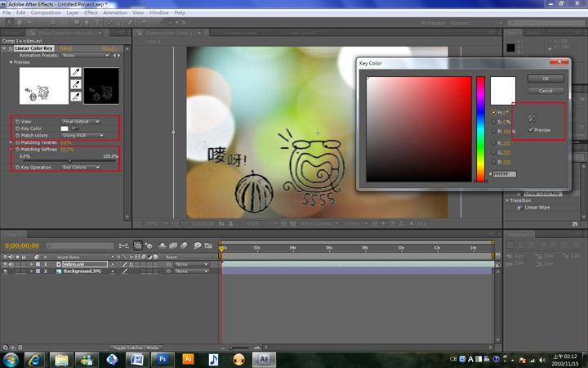The height and width of the screenshot is (368, 588).
Task: Open the View dropdown showing Final Output
Action: [x=82, y=121]
